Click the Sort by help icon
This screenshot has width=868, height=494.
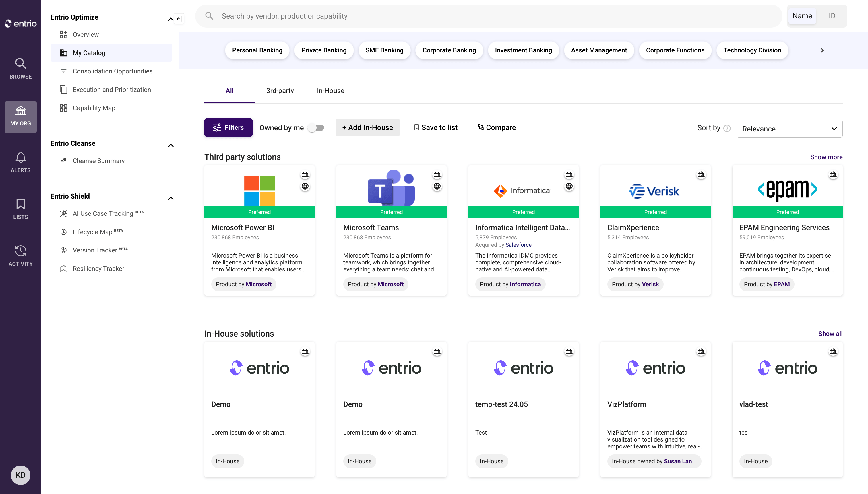727,128
